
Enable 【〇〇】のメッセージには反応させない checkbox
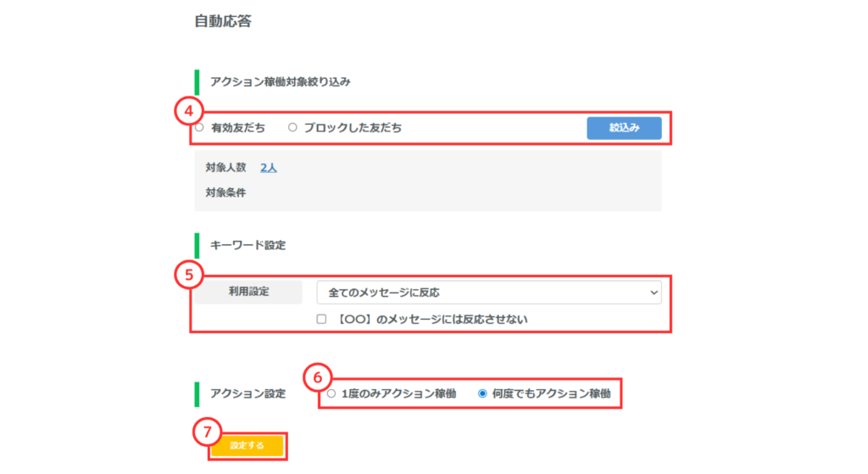point(321,319)
